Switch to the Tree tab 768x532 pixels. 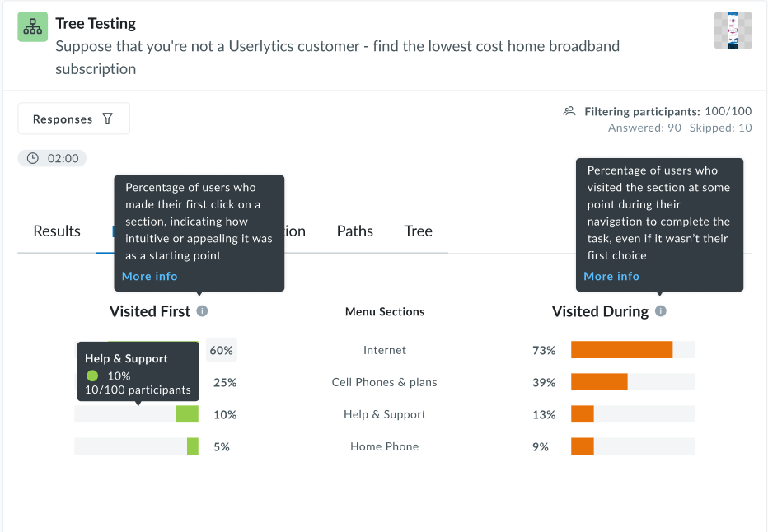click(418, 231)
